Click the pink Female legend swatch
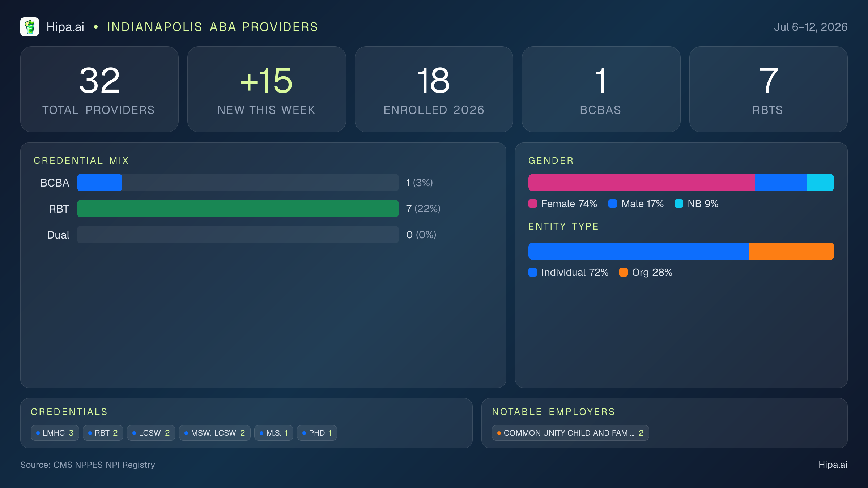Image resolution: width=868 pixels, height=488 pixels. [x=533, y=204]
